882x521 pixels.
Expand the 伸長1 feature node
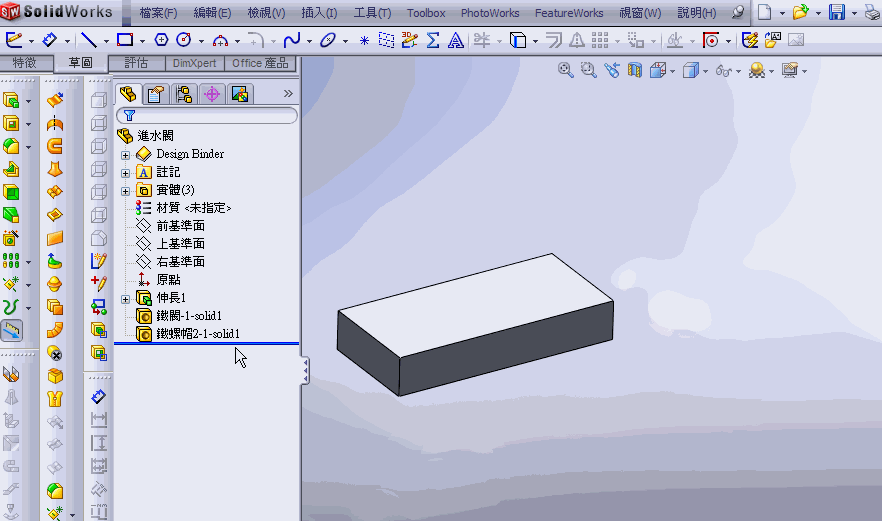click(x=125, y=299)
